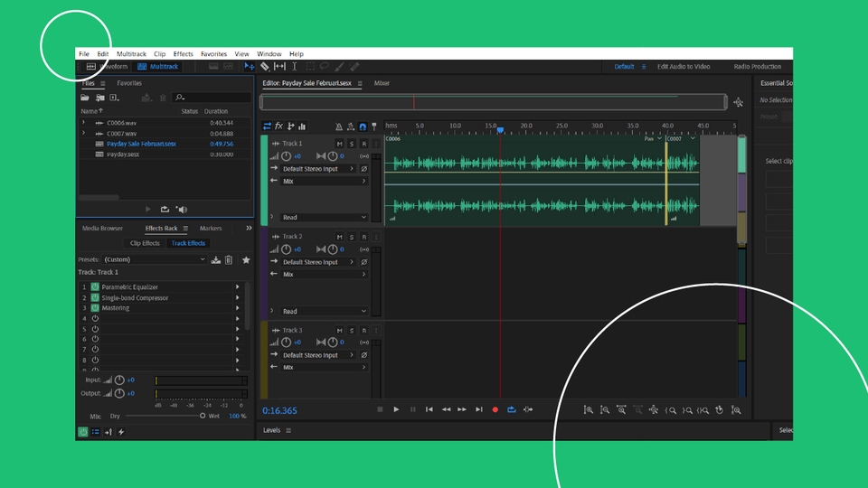This screenshot has width=868, height=488.
Task: Expand the C0007.wav file row
Action: (x=84, y=134)
